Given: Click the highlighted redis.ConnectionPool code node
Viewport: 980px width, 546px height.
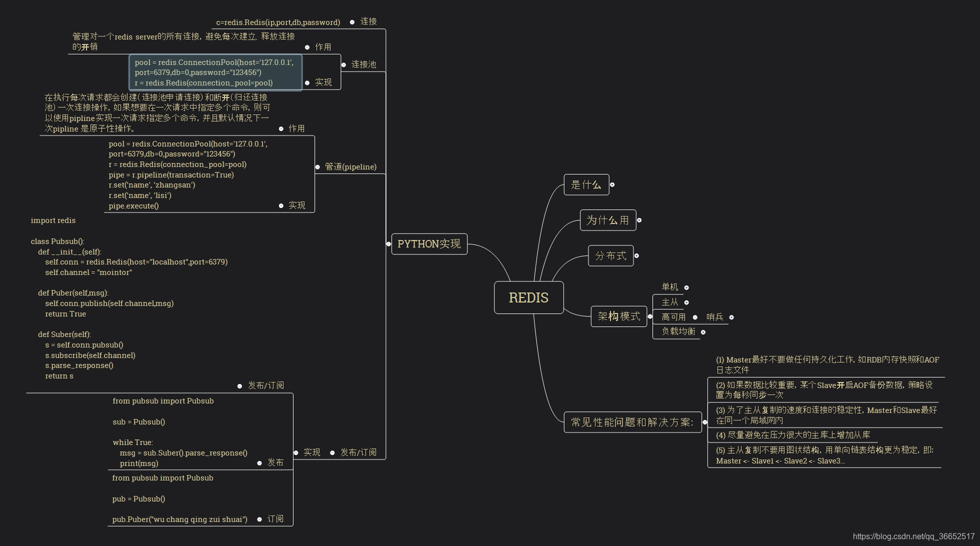Looking at the screenshot, I should coord(215,72).
